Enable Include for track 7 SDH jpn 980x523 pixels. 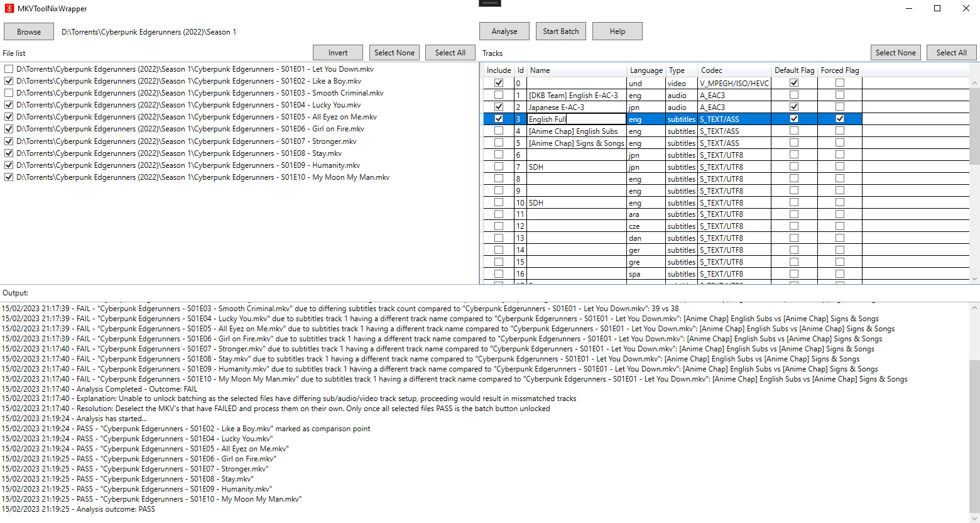tap(499, 167)
